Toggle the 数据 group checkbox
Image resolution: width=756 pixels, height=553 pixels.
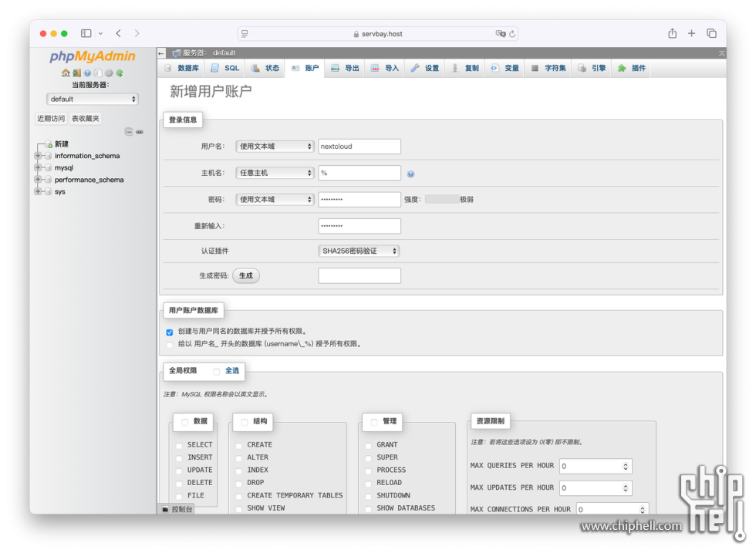pyautogui.click(x=184, y=422)
